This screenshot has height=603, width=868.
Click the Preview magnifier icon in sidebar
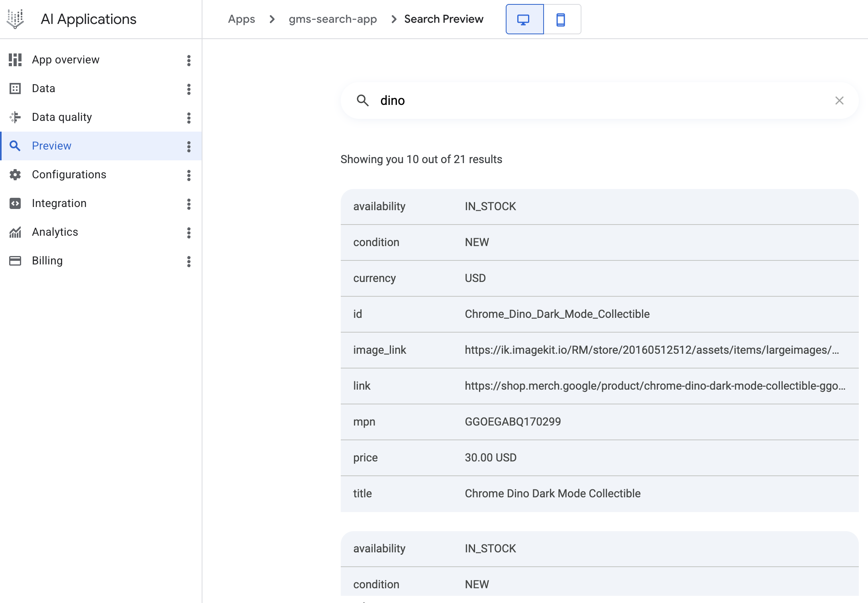[15, 146]
